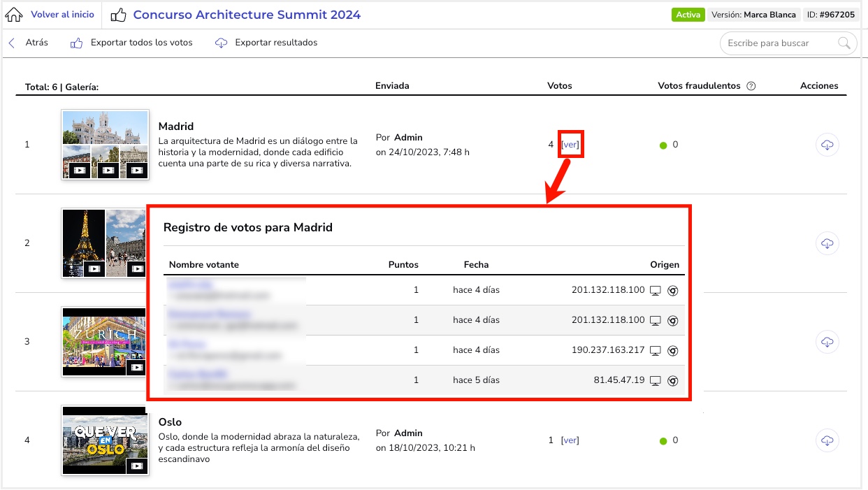Click the Activa status badge
The width and height of the screenshot is (868, 490).
(x=688, y=15)
